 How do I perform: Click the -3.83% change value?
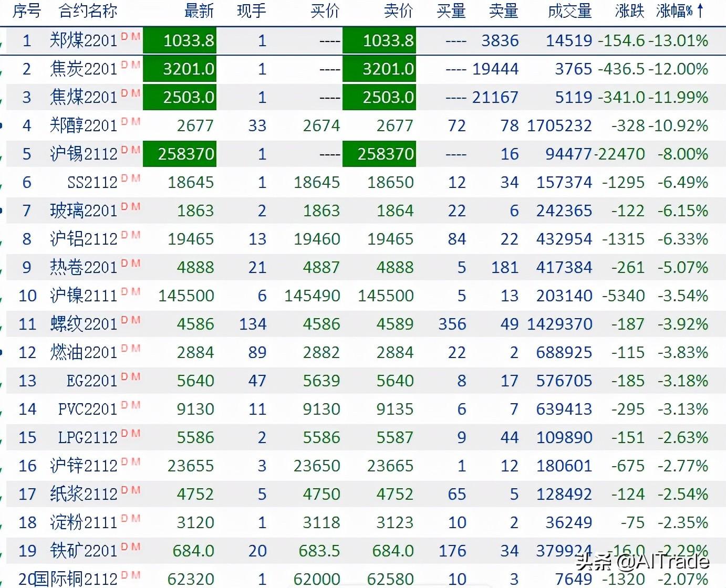click(x=683, y=352)
